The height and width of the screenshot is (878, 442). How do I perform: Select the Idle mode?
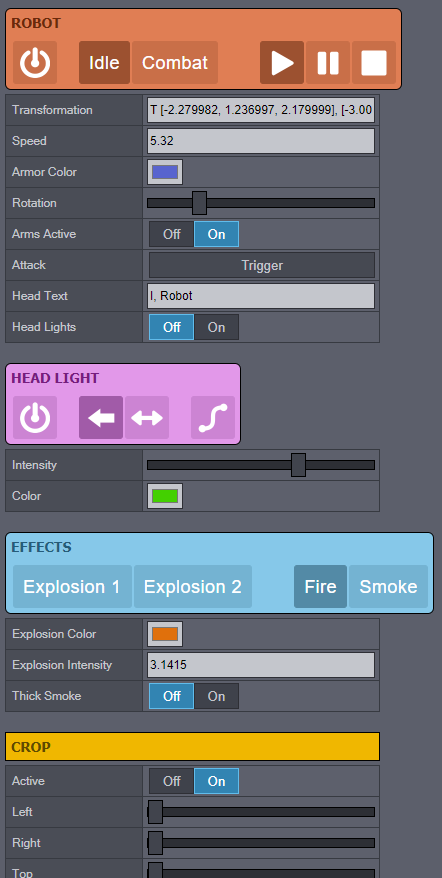tap(104, 63)
